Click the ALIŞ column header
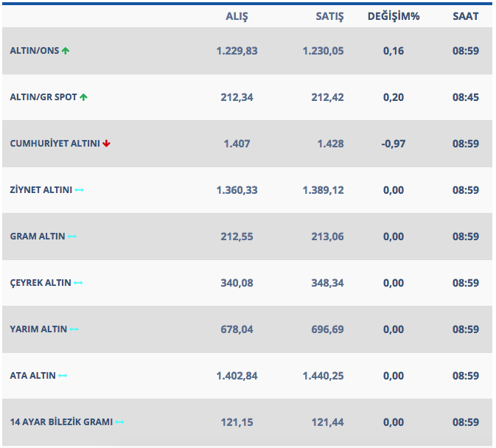This screenshot has height=448, width=496. point(237,16)
